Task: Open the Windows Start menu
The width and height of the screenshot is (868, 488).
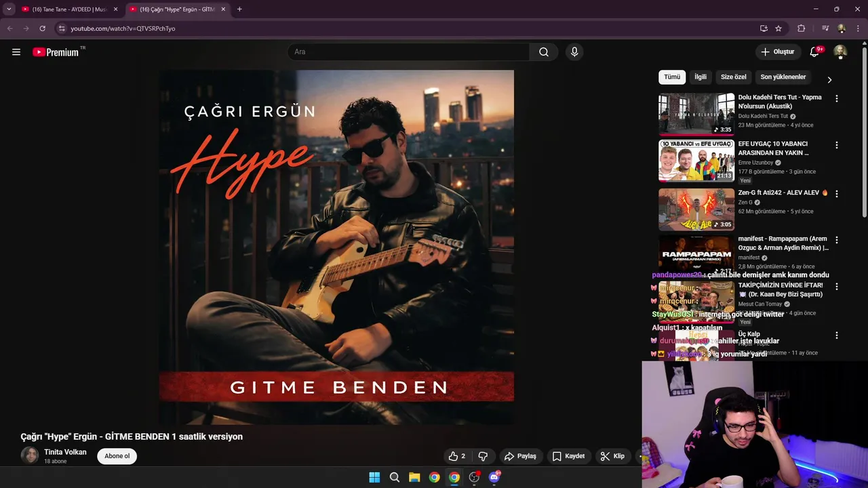Action: pos(374,477)
